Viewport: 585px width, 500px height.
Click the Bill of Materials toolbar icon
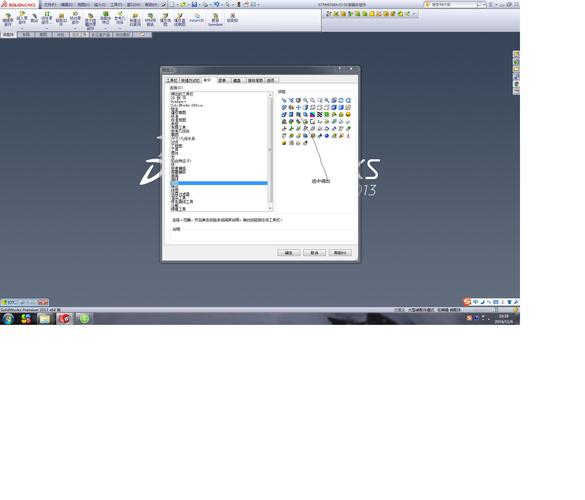click(150, 20)
